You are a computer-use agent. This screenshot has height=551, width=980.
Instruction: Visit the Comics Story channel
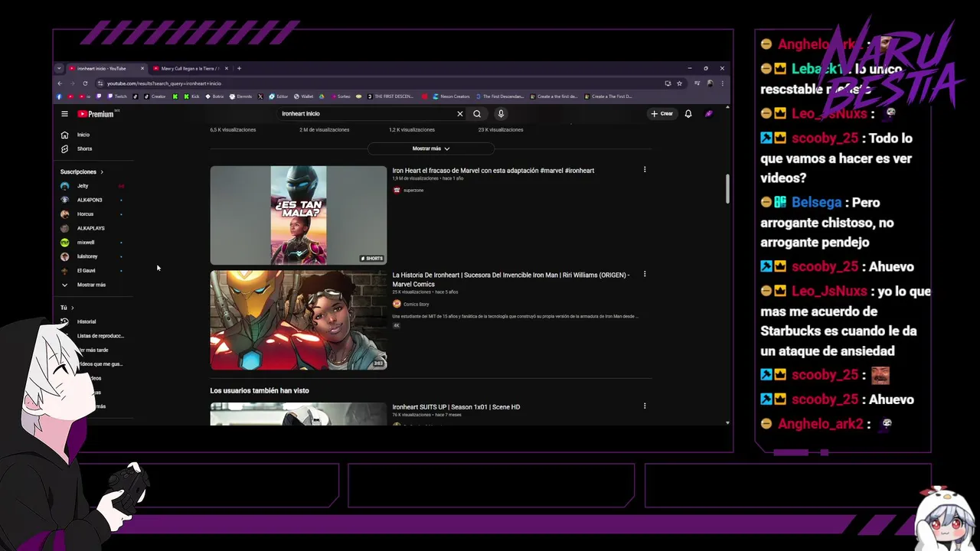tap(416, 304)
